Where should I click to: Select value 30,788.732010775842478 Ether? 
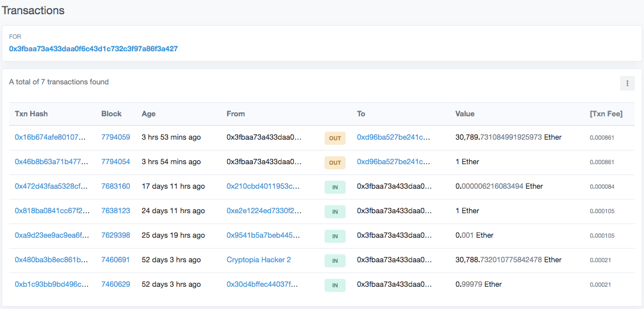(x=508, y=260)
